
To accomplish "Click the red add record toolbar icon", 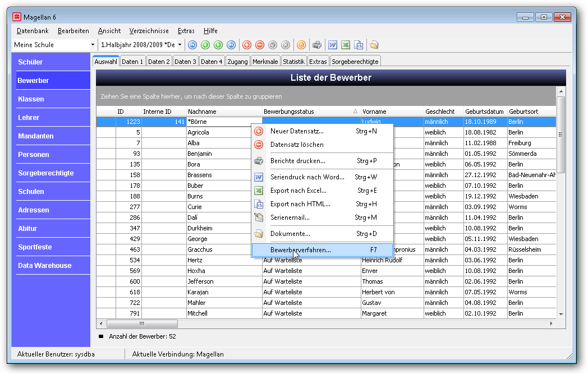I will (247, 45).
